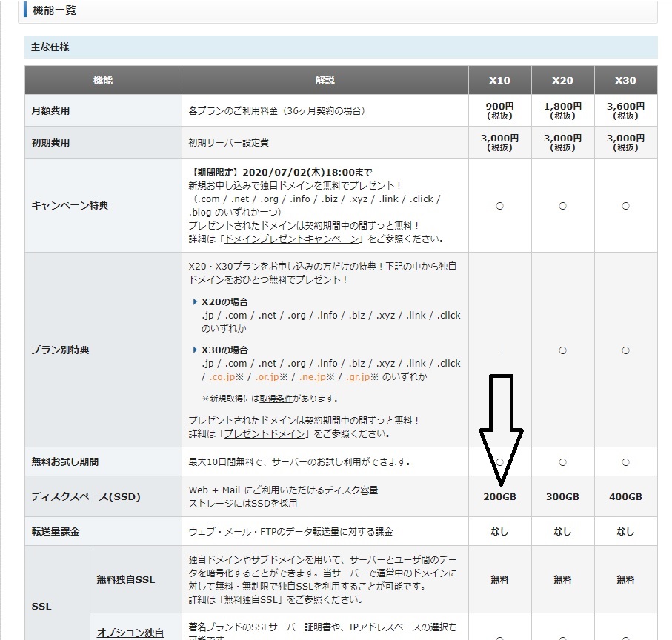Click the 200GB disk space cell
This screenshot has width=672, height=640.
tap(500, 496)
